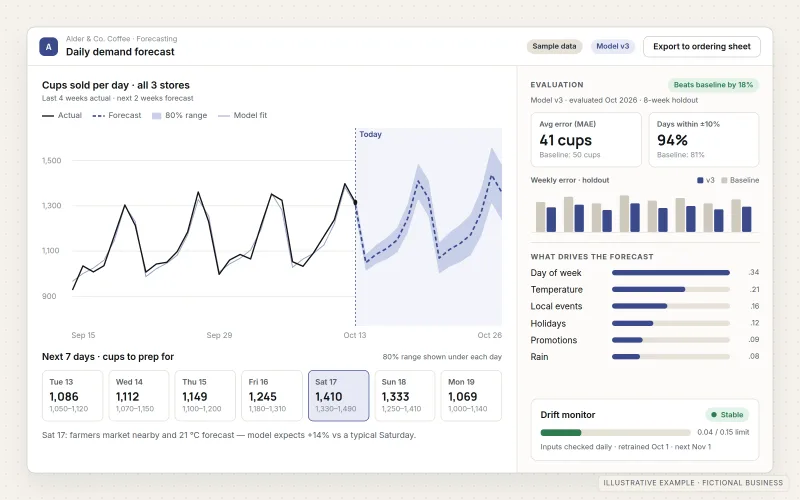Image resolution: width=800 pixels, height=500 pixels.
Task: Click the Rain importance bar
Action: tap(671, 357)
